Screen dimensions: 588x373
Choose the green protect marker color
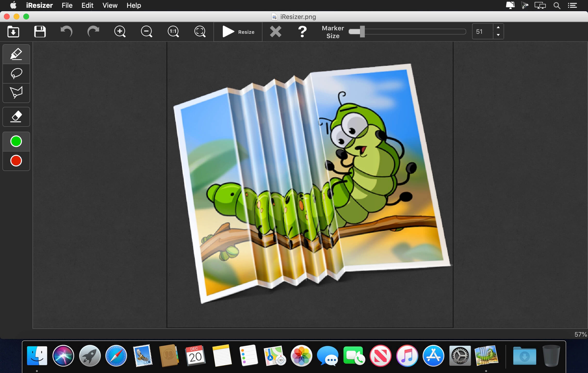point(16,141)
